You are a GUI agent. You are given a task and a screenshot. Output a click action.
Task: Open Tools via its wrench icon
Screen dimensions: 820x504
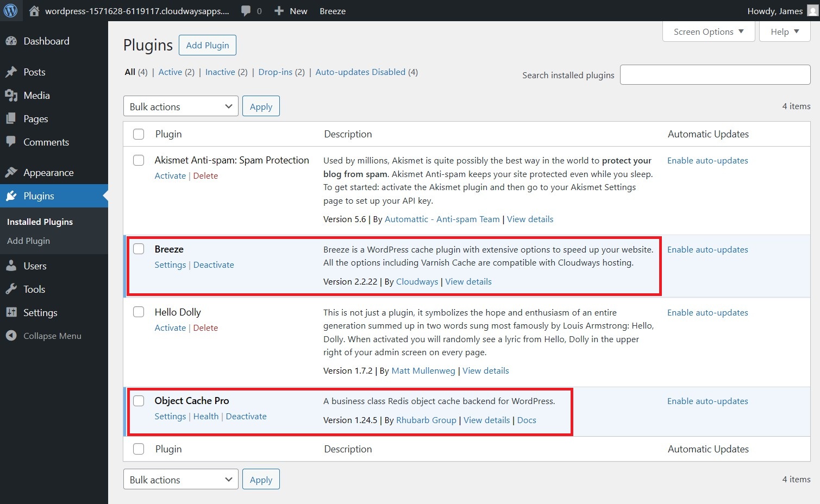click(x=11, y=289)
